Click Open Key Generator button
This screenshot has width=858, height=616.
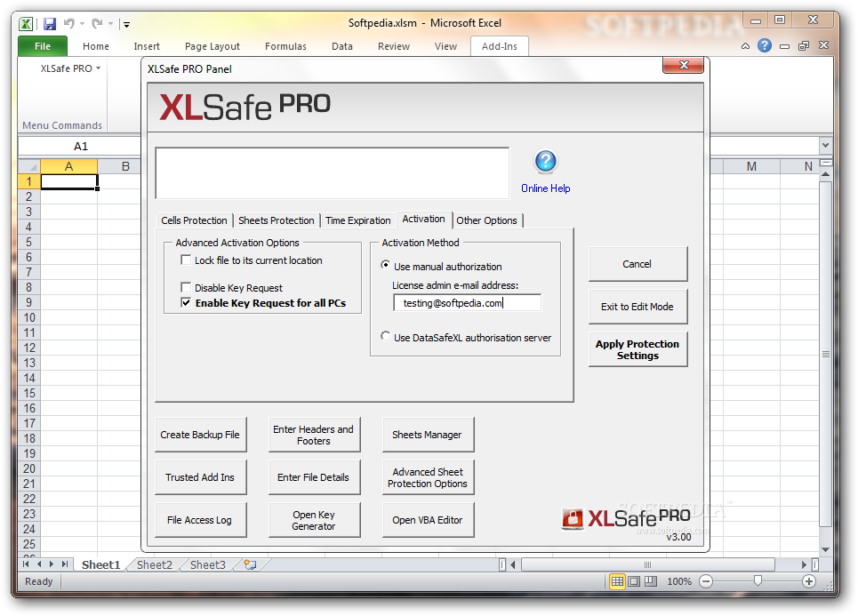pos(314,520)
